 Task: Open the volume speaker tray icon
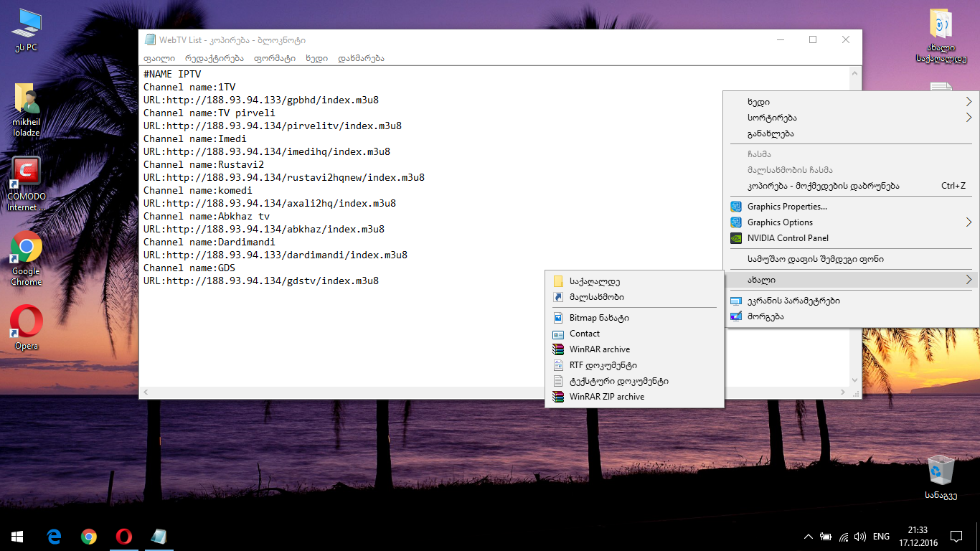[859, 536]
